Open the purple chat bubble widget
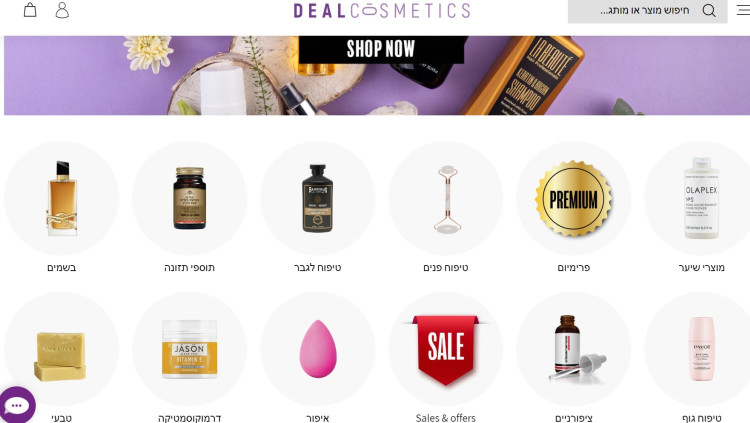This screenshot has height=423, width=750. pos(17,405)
